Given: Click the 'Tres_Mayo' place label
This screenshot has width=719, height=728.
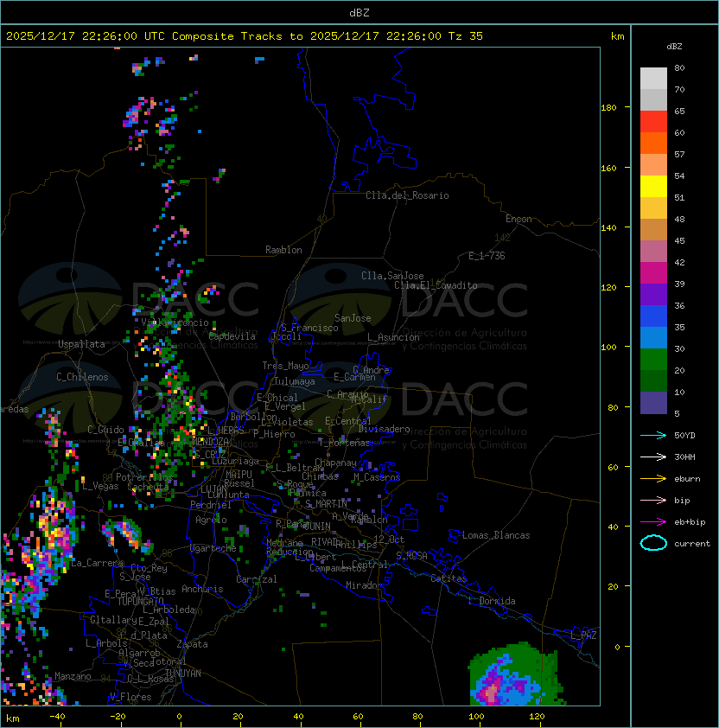Looking at the screenshot, I should click(x=285, y=366).
